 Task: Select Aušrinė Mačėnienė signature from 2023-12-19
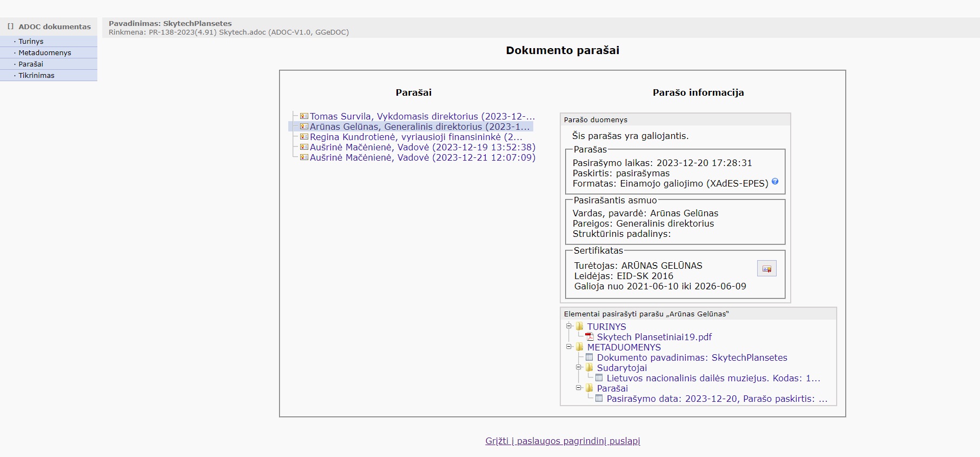coord(422,147)
